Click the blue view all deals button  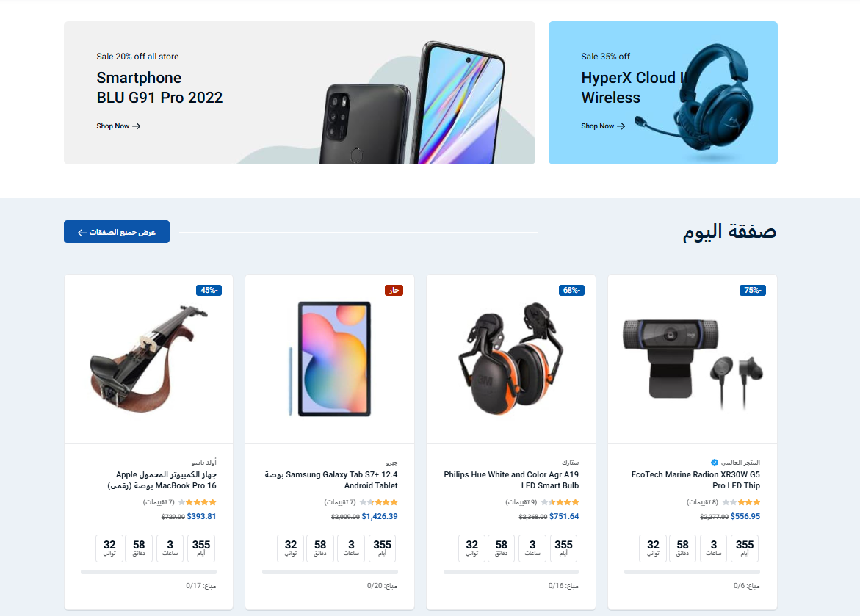117,232
